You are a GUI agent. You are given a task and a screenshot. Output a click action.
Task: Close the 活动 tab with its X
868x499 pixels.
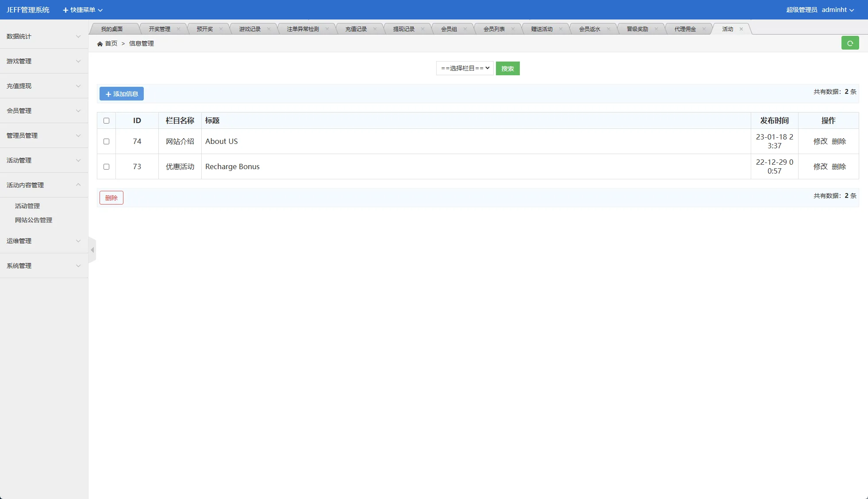click(x=741, y=29)
